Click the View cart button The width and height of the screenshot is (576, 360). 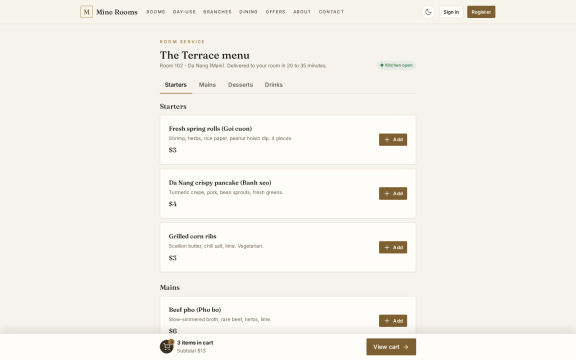pos(391,347)
